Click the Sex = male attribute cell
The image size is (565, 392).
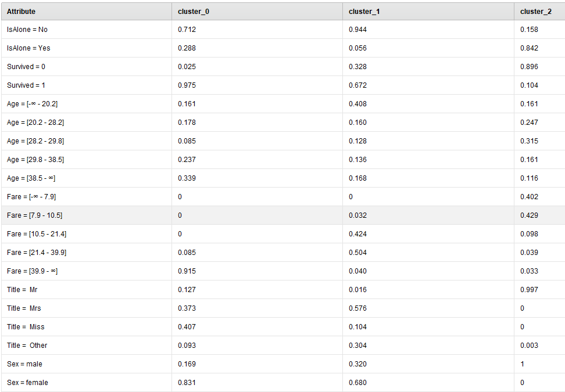pos(87,364)
